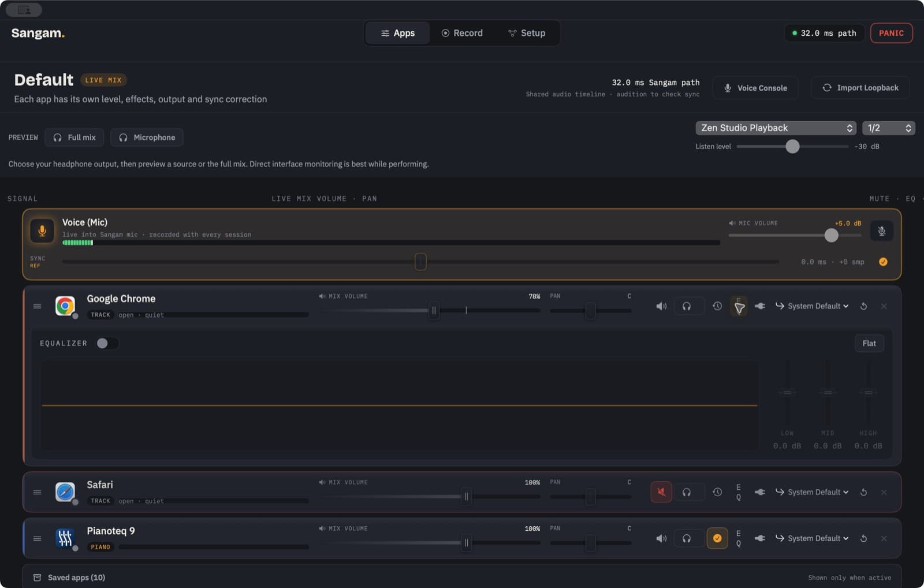Mute the Google Chrome speaker icon
The height and width of the screenshot is (588, 924).
(661, 306)
